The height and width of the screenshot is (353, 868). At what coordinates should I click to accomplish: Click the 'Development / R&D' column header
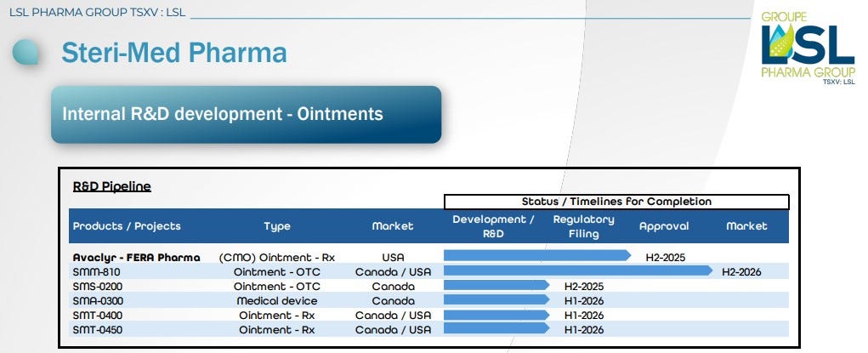[493, 226]
